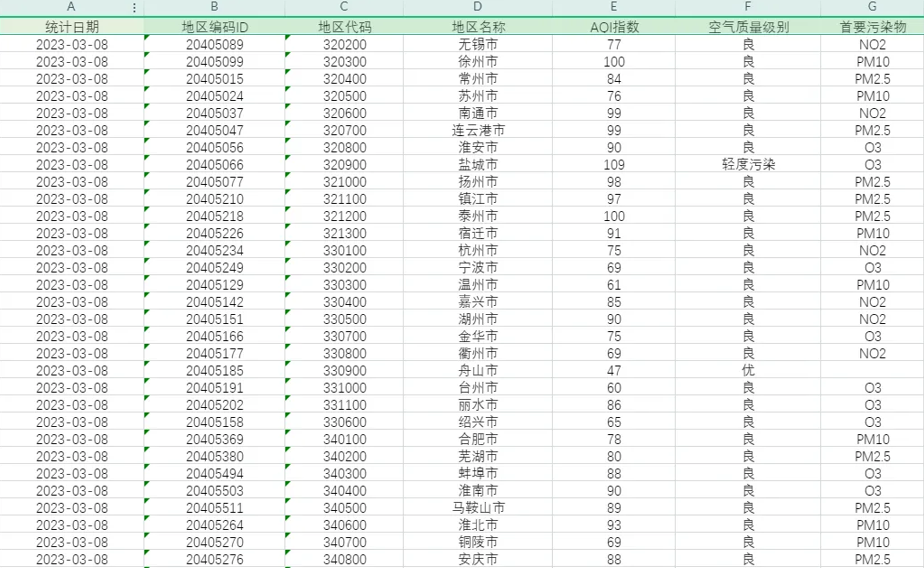The height and width of the screenshot is (568, 924).
Task: Select the 淮安市 cell
Action: (x=478, y=147)
